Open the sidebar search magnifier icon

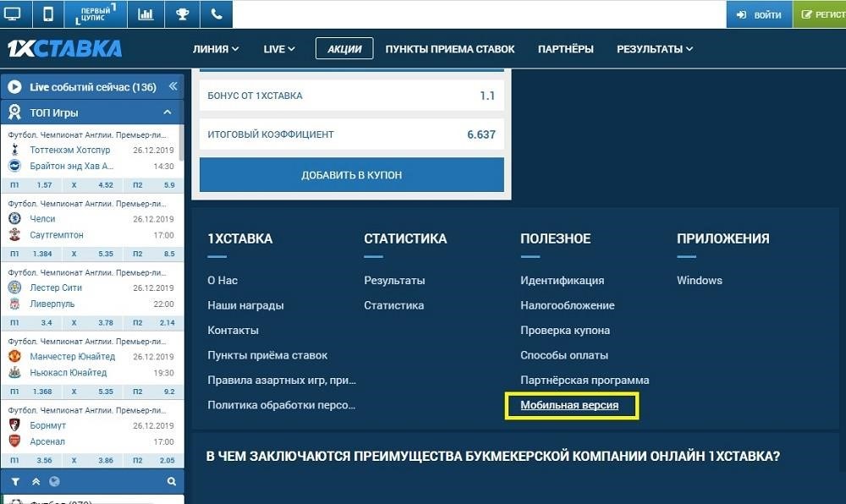172,481
